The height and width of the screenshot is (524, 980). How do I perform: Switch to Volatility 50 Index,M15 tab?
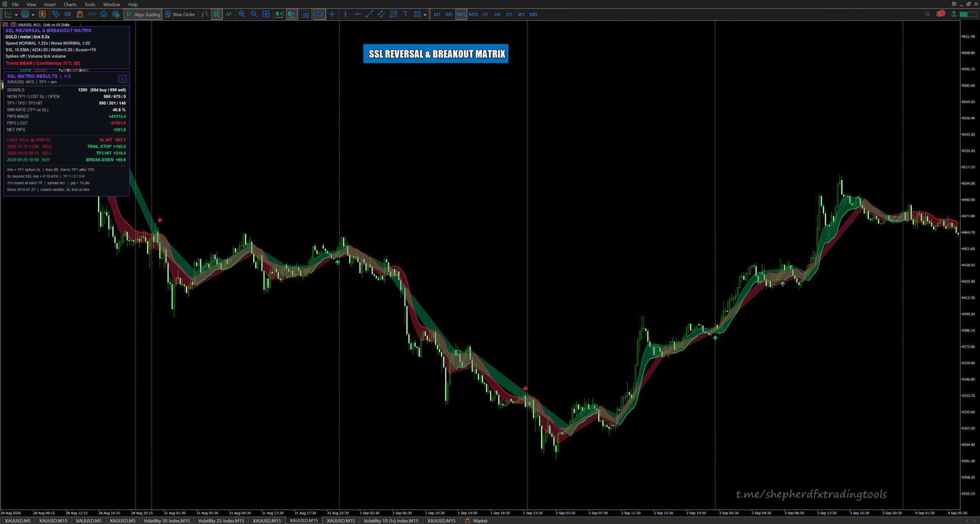(167, 521)
